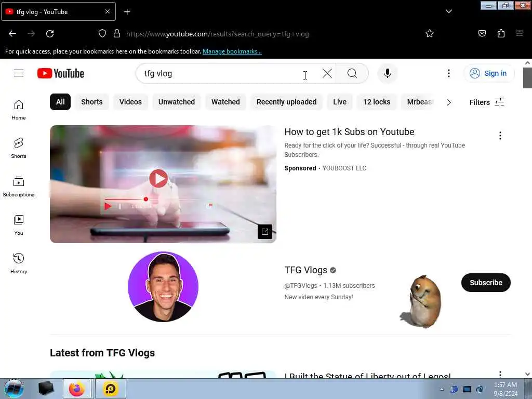Select the Unwatched filter chip
The height and width of the screenshot is (399, 532).
(x=177, y=102)
